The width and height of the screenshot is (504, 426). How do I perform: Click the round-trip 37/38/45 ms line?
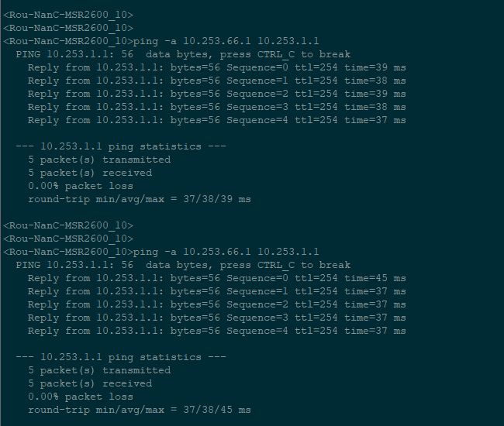pyautogui.click(x=140, y=410)
